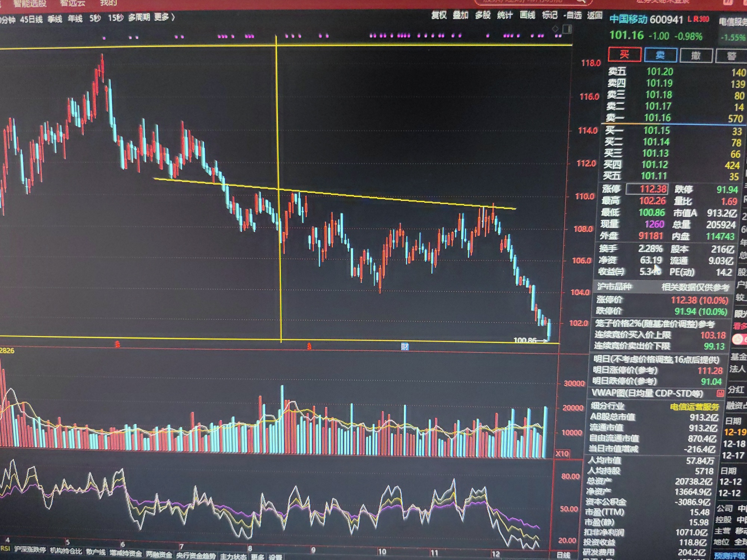747x560 pixels.
Task: Click the 财 financial marker on timeline
Action: point(405,346)
